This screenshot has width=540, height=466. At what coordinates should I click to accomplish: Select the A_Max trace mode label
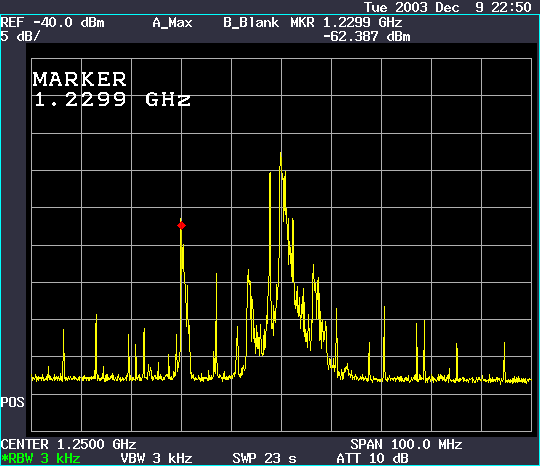pos(172,23)
